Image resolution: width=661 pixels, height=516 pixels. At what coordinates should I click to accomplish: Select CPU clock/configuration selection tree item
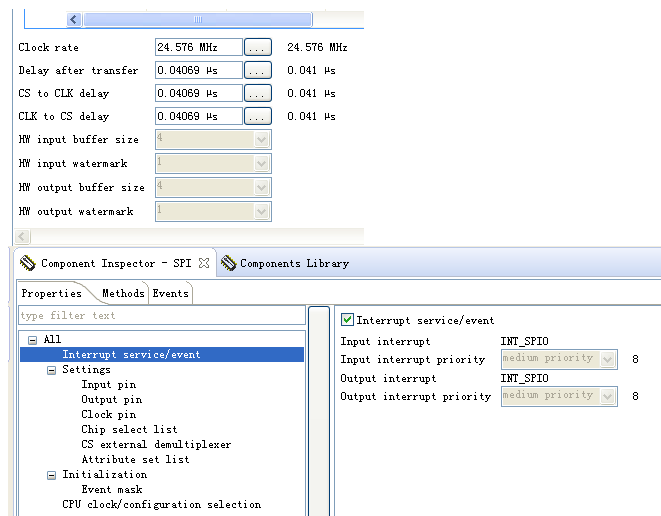pyautogui.click(x=161, y=505)
